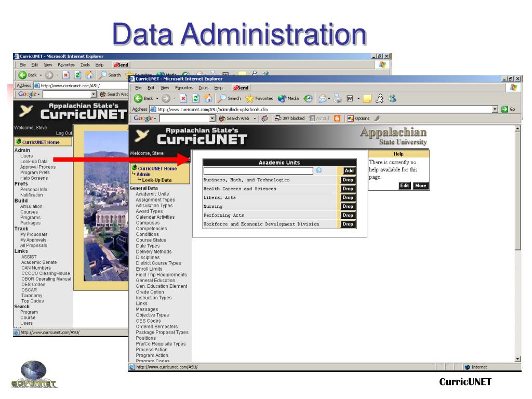Click Google toolbar Blogger icon
Screen dimensions: 532x399
point(337,118)
